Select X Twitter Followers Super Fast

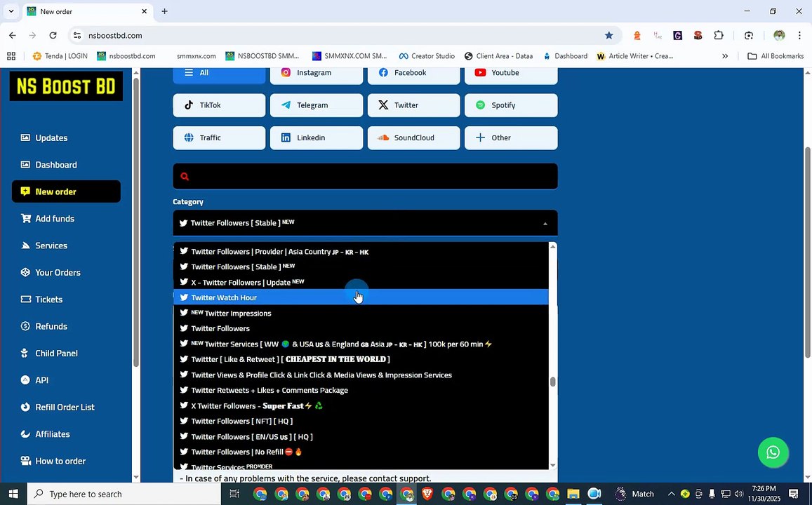point(361,405)
